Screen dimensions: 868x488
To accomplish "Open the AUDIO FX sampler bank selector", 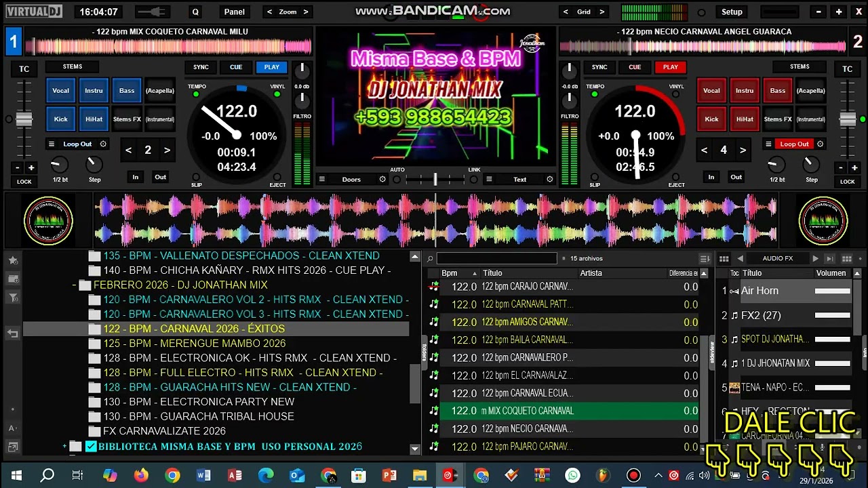I will [778, 258].
